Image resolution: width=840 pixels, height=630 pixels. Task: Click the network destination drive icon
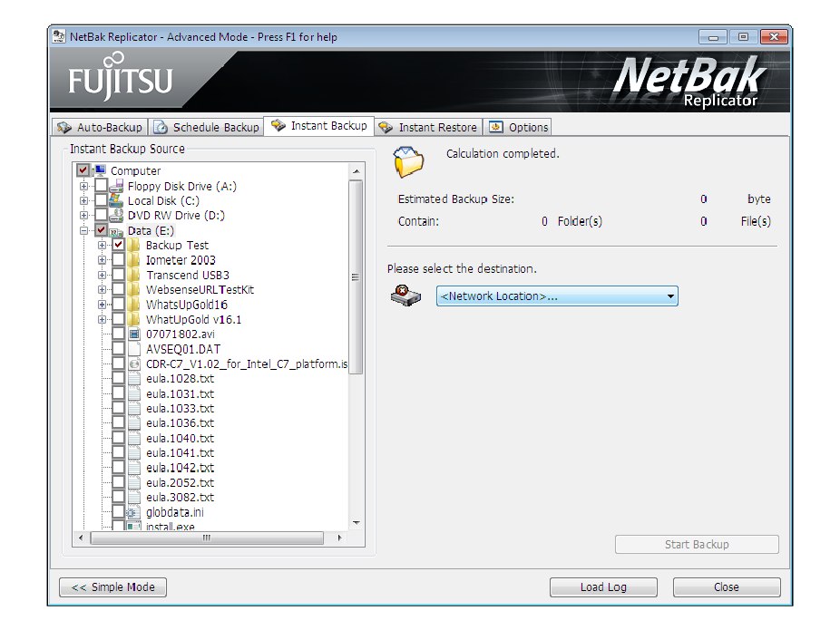click(x=405, y=296)
